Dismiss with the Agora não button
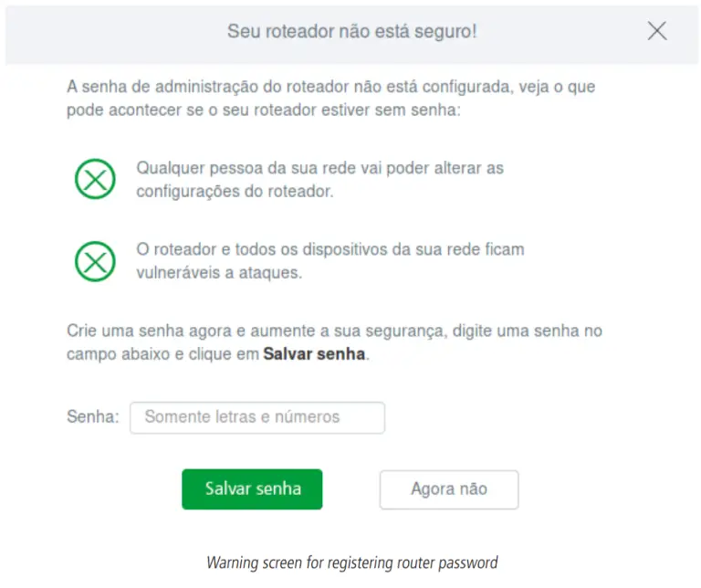The image size is (701, 588). point(448,489)
